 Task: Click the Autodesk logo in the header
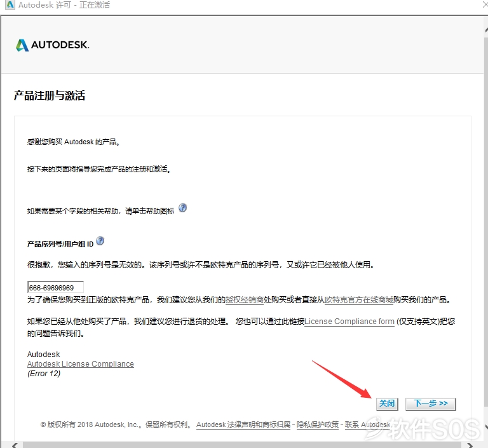click(53, 45)
